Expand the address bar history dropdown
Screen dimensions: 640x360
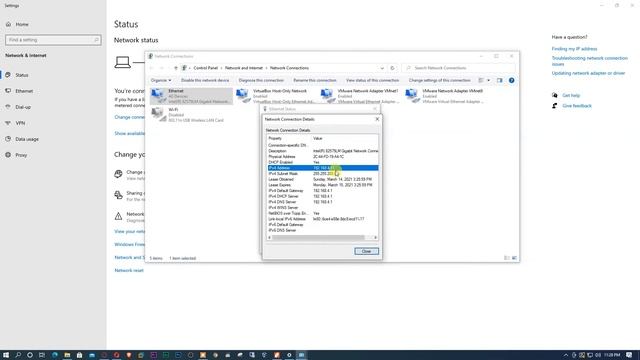coord(382,68)
